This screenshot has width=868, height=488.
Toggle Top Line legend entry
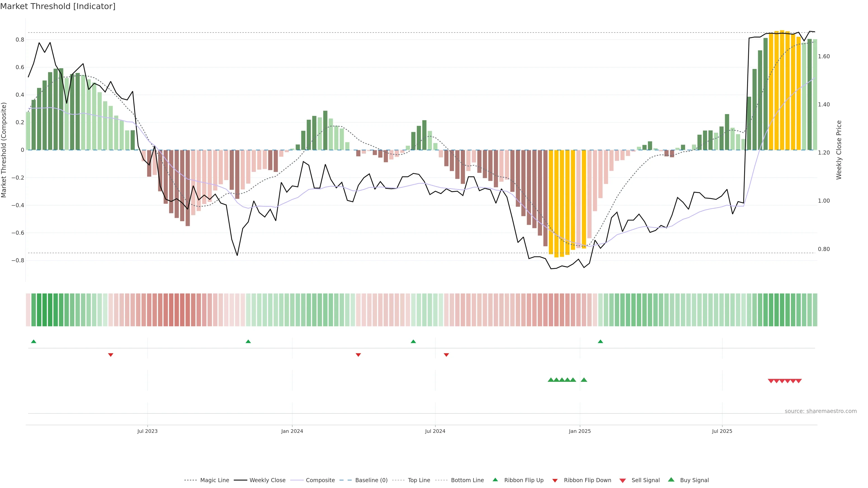(x=419, y=480)
